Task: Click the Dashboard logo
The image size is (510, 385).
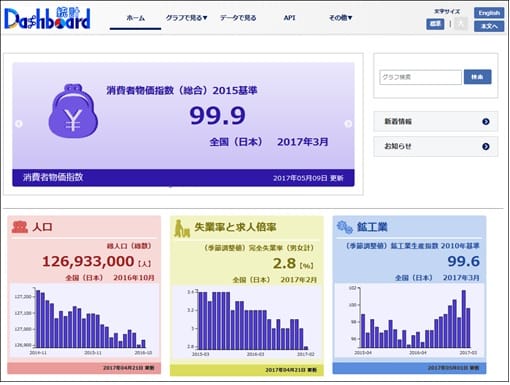Action: 47,18
